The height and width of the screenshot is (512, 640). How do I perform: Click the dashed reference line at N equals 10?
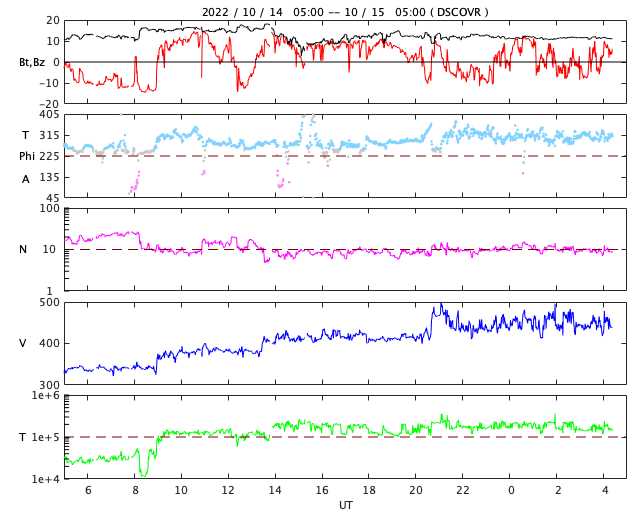[345, 249]
